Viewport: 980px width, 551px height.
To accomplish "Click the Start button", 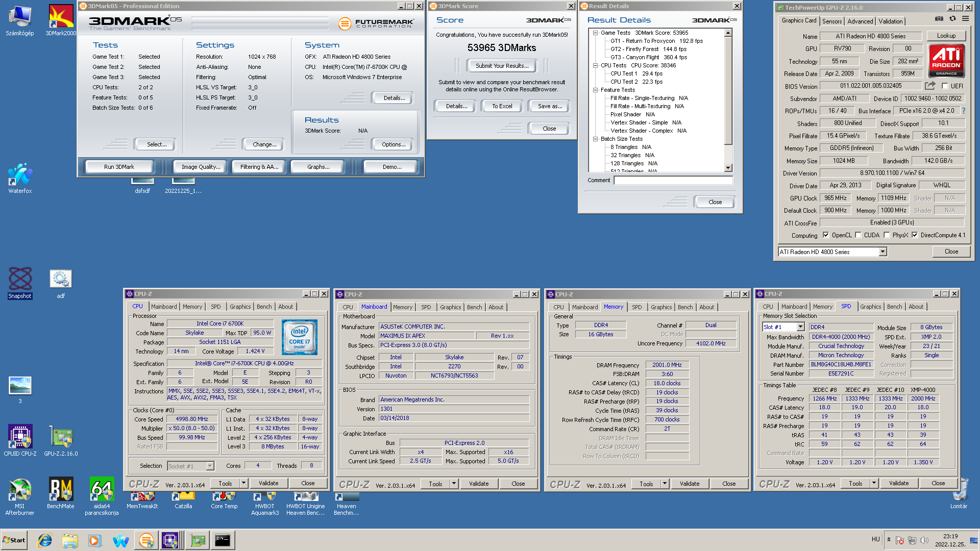I will 14,540.
